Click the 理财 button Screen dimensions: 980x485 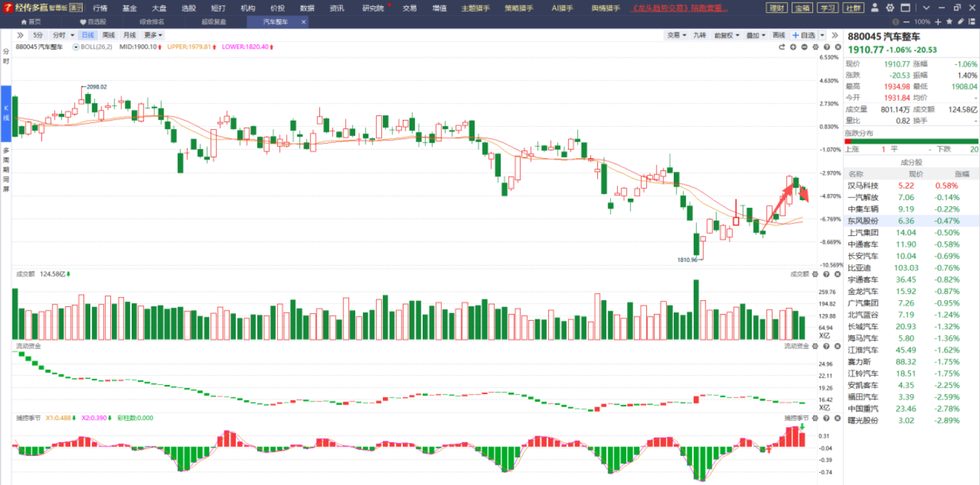click(x=777, y=8)
